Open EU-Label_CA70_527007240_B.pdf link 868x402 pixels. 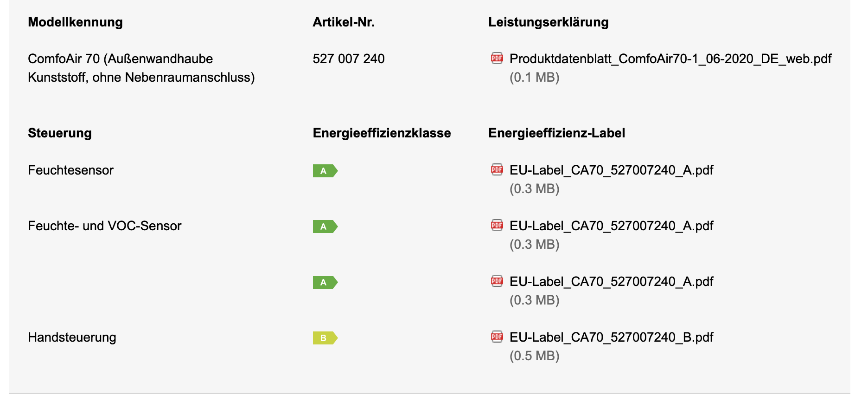pyautogui.click(x=611, y=337)
